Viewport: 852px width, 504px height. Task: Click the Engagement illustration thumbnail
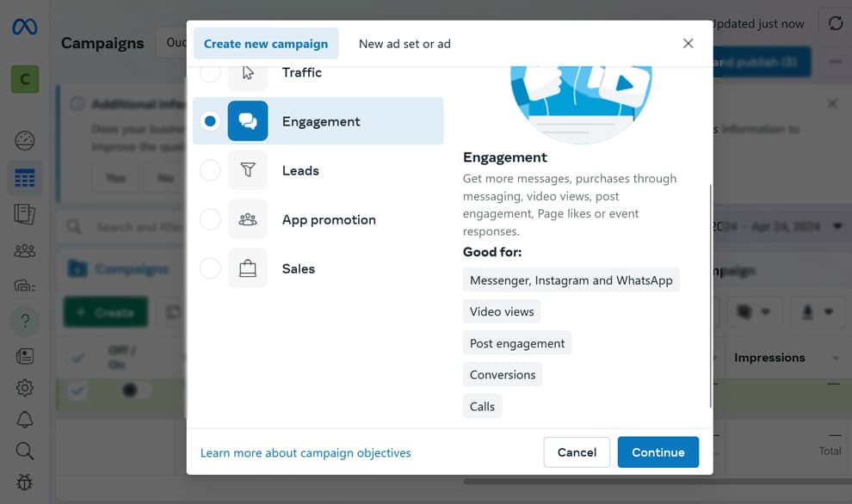pos(581,104)
